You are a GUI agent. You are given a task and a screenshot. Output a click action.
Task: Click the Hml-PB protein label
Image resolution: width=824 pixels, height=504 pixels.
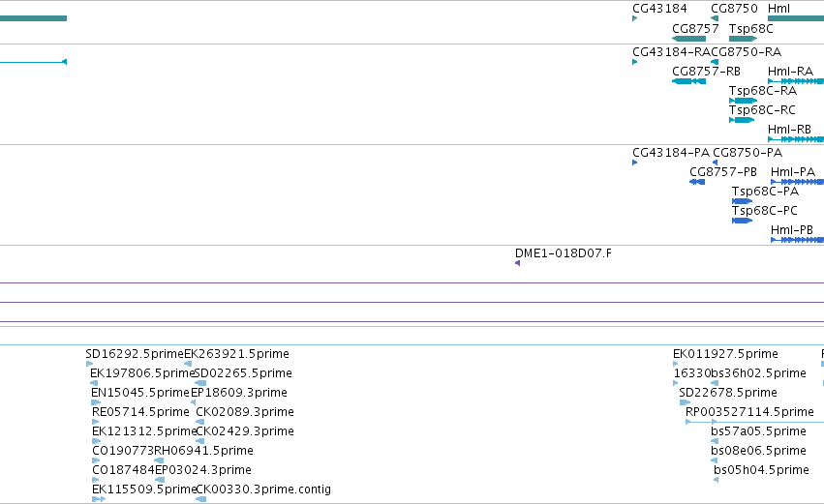pos(791,230)
